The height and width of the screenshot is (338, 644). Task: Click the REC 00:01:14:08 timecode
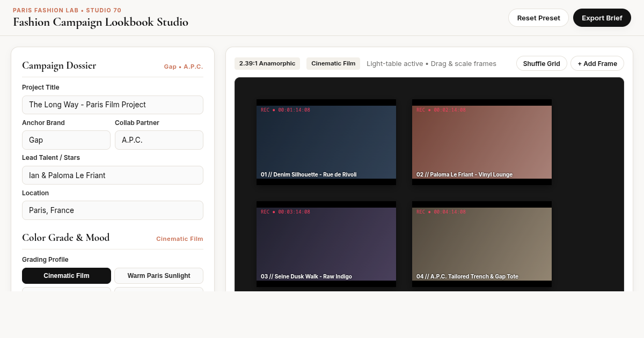click(x=286, y=110)
